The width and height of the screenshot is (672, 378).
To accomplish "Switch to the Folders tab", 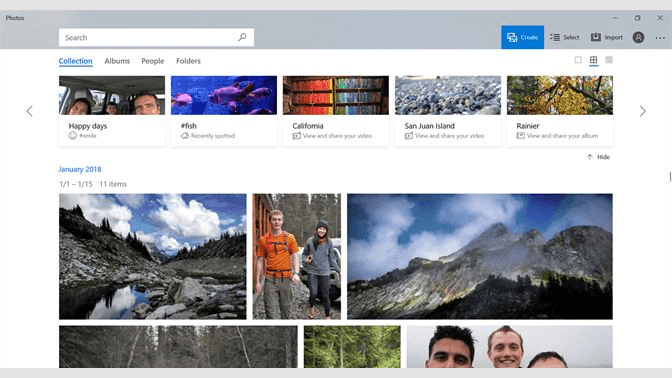I will [188, 61].
